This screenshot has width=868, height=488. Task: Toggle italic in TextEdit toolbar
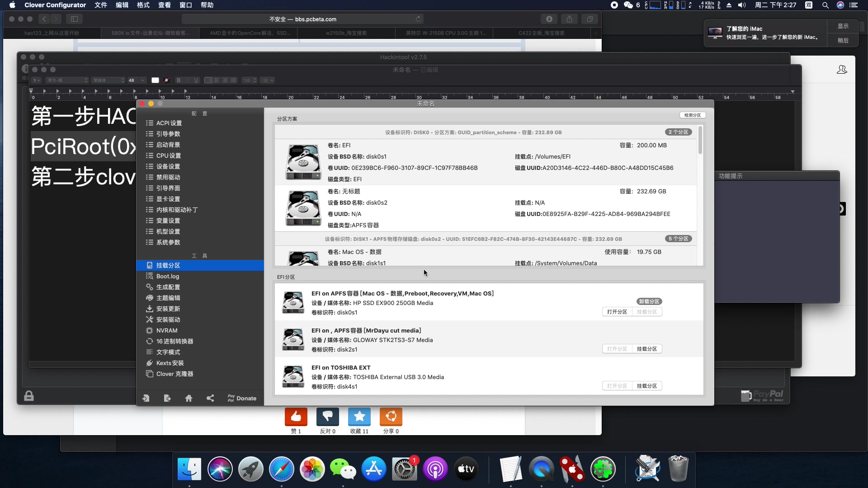(188, 80)
